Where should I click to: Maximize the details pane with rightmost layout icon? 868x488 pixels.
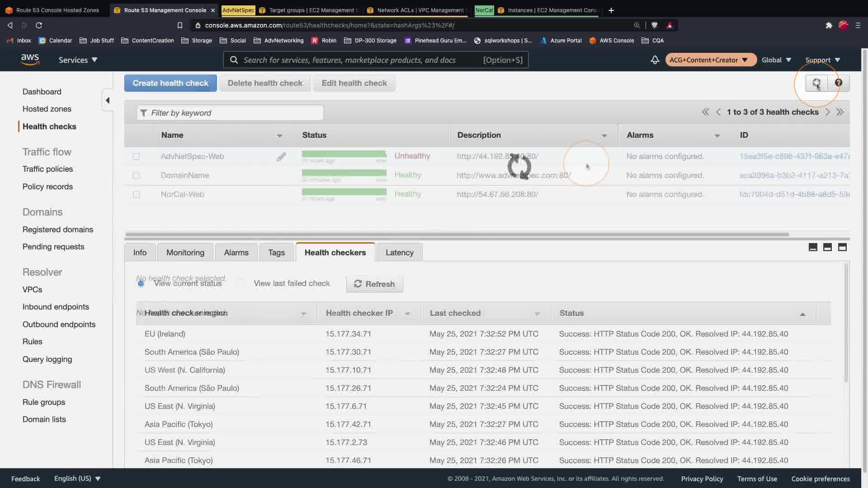[842, 247]
